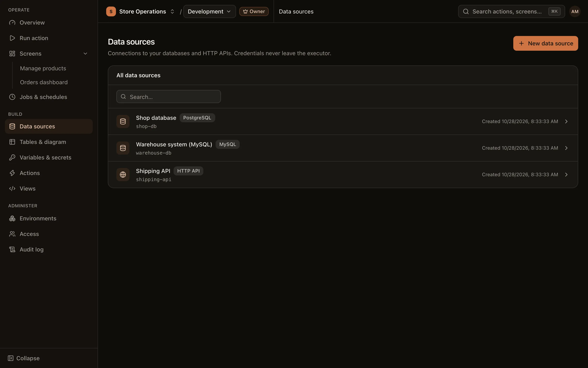Click the Environments cubes icon

12,219
